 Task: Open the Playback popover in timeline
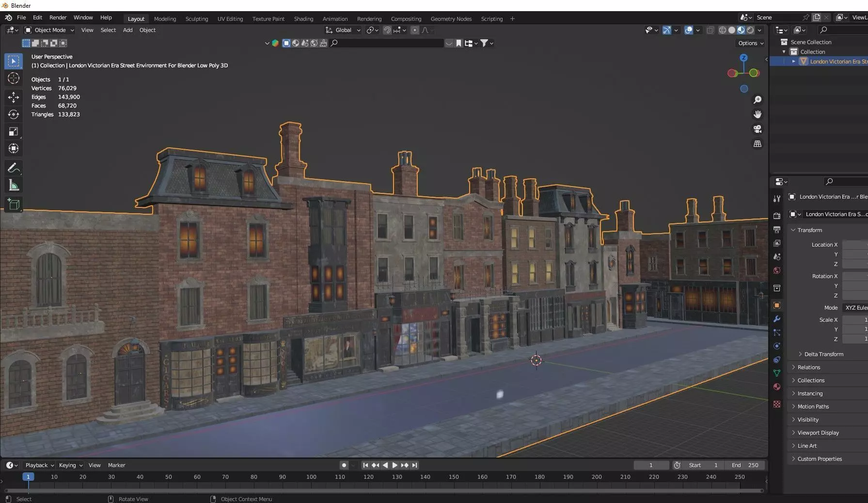tap(39, 465)
